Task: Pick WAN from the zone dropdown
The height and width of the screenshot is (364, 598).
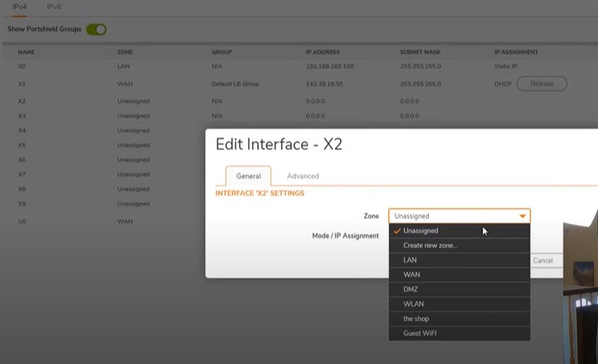Action: click(411, 274)
